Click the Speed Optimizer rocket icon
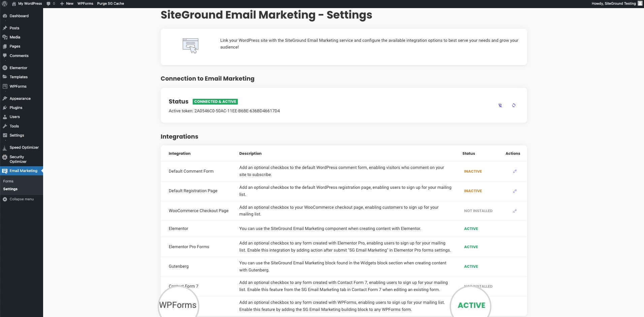Viewport: 644px width, 317px height. coord(5,148)
